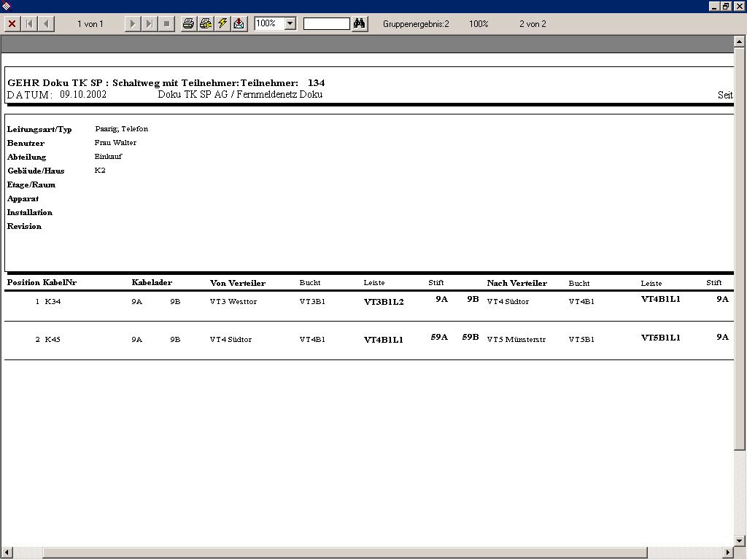This screenshot has width=747, height=560.
Task: Go to the next page
Action: 133,24
